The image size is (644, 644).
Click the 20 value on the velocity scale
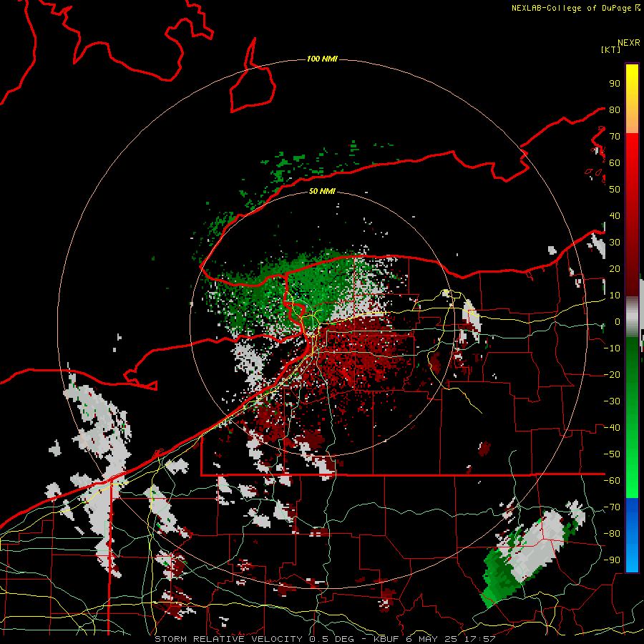(x=615, y=269)
